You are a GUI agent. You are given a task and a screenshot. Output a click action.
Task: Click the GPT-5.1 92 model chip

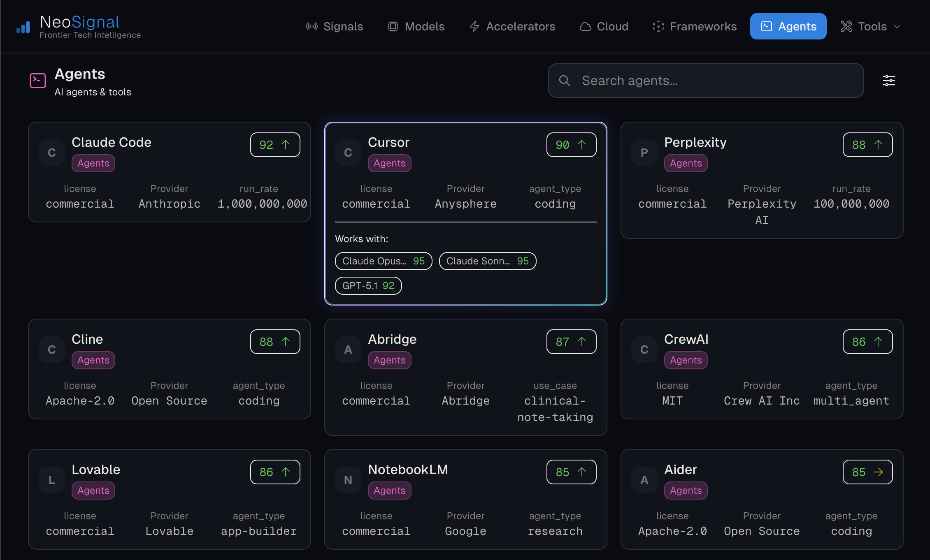tap(368, 286)
